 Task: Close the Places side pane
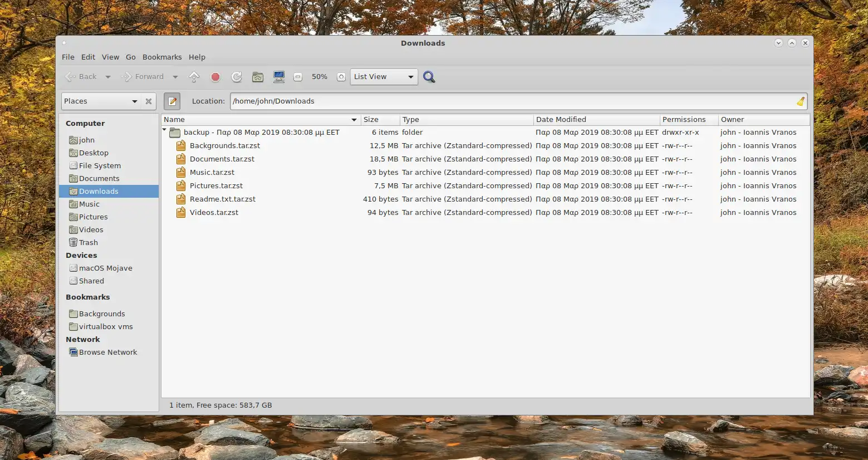click(x=149, y=101)
